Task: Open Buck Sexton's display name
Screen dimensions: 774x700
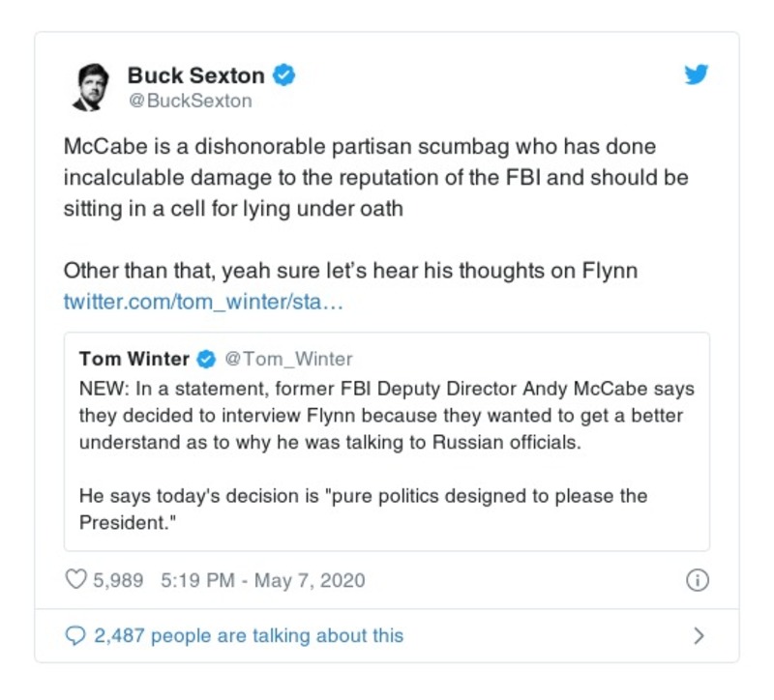Action: click(197, 74)
